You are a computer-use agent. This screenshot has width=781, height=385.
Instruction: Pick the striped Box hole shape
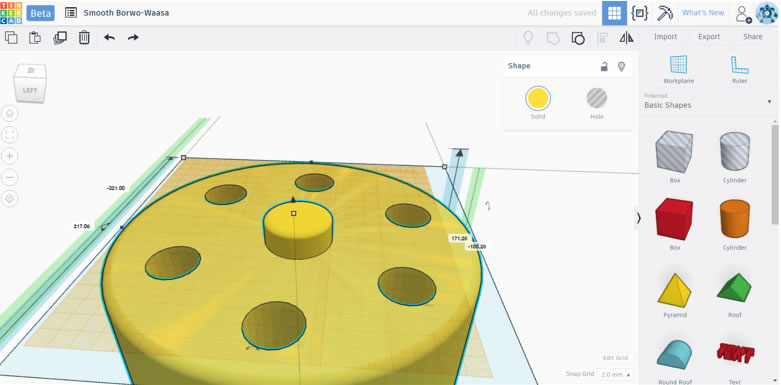tap(674, 152)
